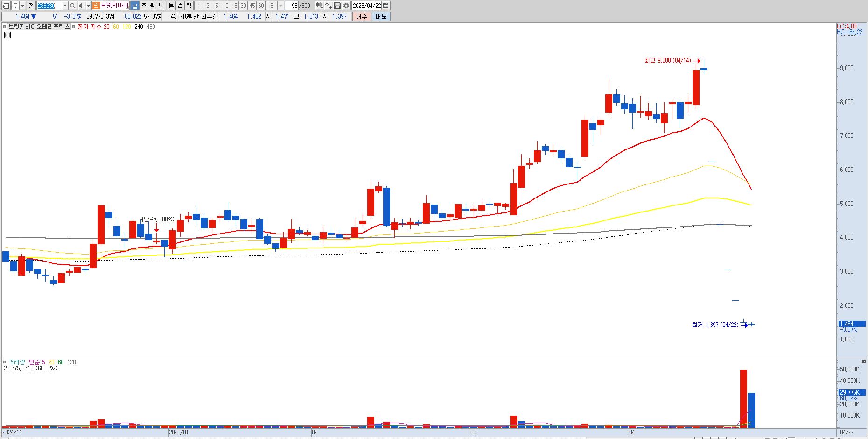Image resolution: width=868 pixels, height=439 pixels.
Task: Switch to the 분 minute chart period
Action: point(171,6)
